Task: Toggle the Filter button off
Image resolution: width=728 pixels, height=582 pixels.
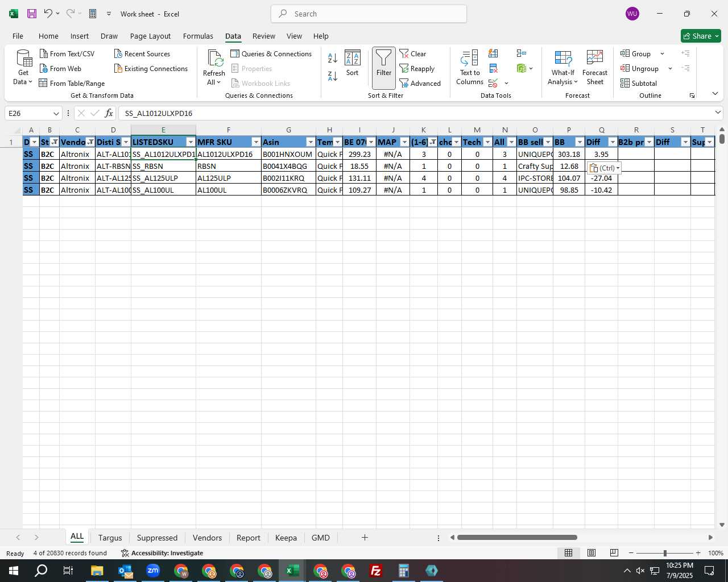Action: pos(384,68)
